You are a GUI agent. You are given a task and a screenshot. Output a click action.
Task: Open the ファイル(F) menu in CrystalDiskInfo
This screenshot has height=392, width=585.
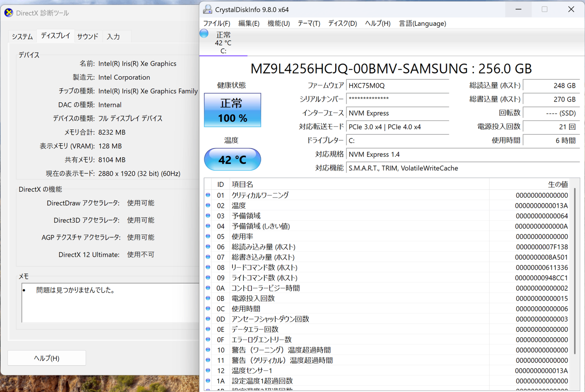click(217, 23)
